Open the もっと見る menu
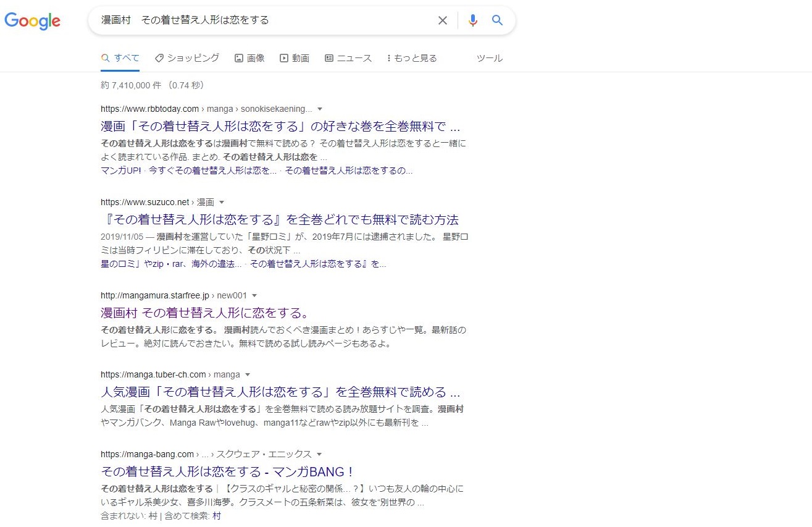This screenshot has width=812, height=527. pos(412,58)
